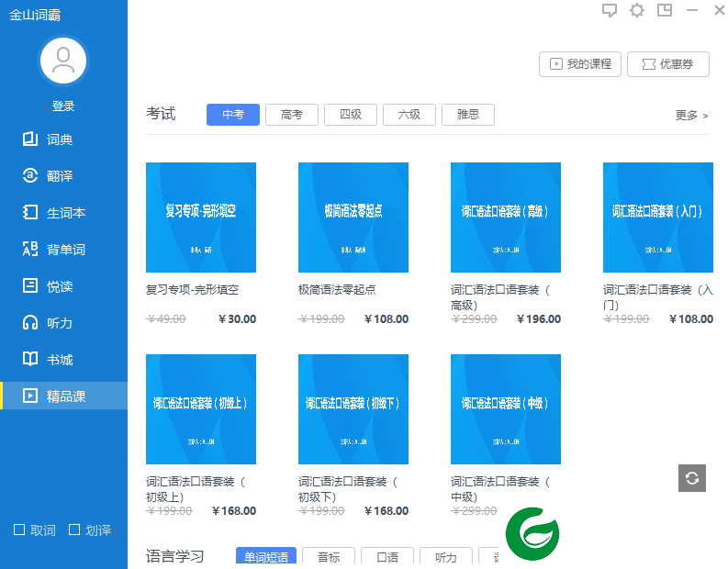This screenshot has width=728, height=569.
Task: Expand the 更多 > exam list
Action: (x=691, y=115)
